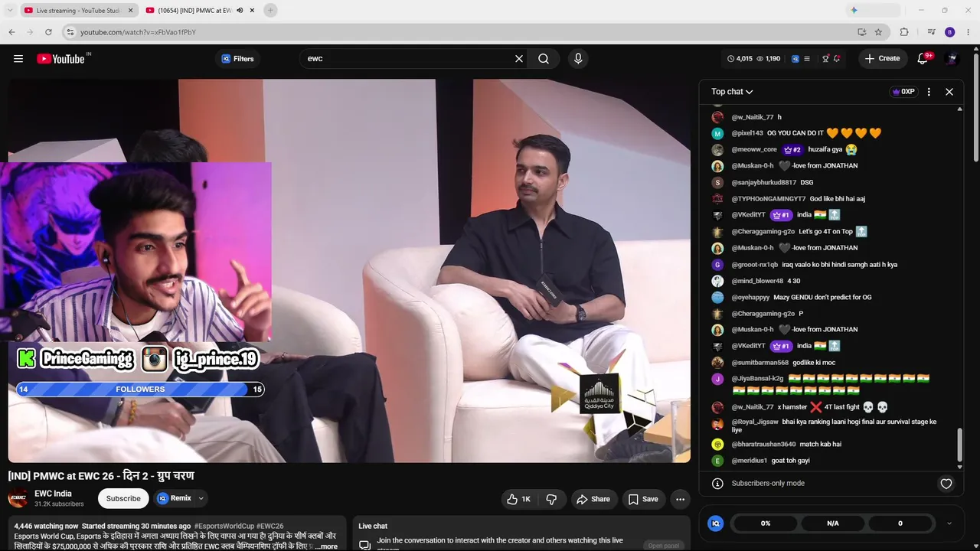This screenshot has height=551, width=980.
Task: Mute the playing PMWC tab audio
Action: tap(240, 11)
